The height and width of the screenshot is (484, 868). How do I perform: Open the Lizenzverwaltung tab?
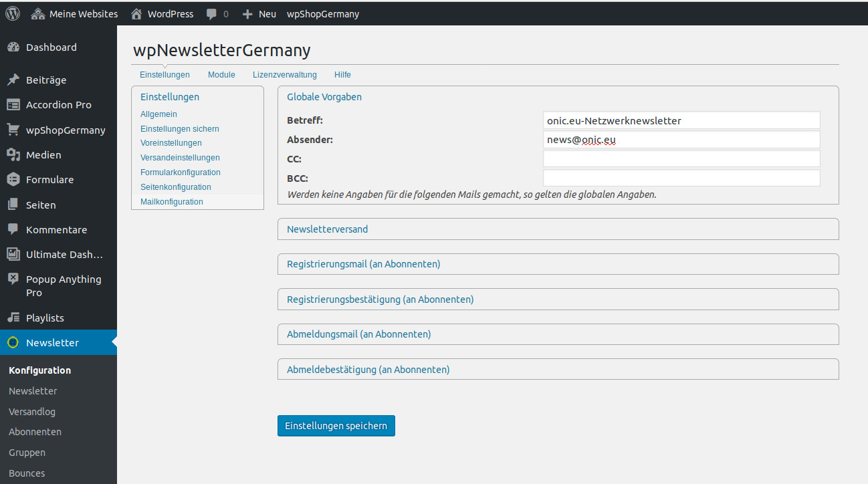click(x=285, y=75)
